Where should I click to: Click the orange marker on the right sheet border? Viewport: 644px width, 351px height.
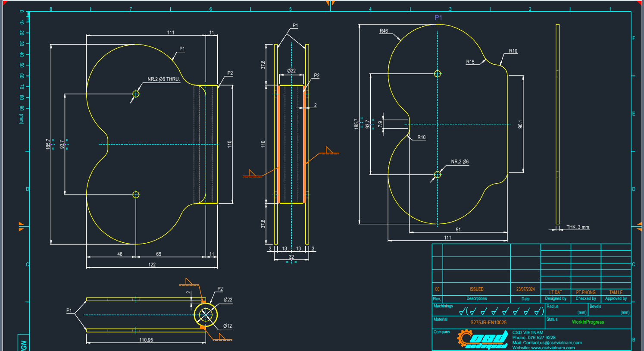[x=639, y=225]
